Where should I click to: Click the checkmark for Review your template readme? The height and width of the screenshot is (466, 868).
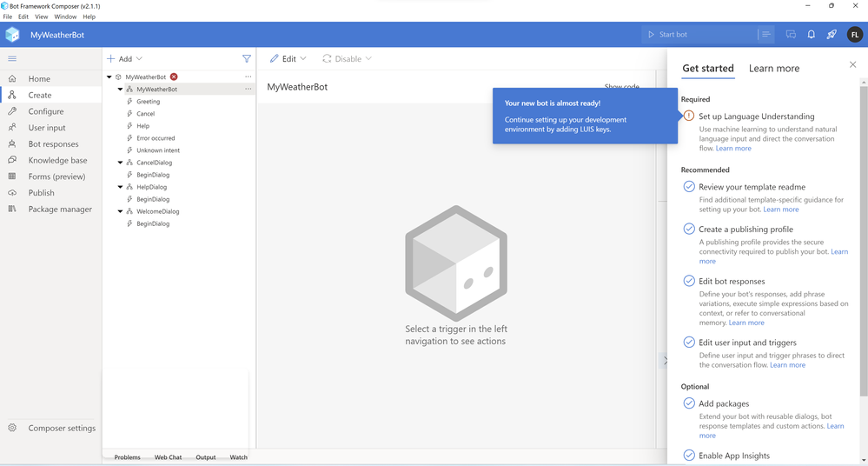coord(689,186)
